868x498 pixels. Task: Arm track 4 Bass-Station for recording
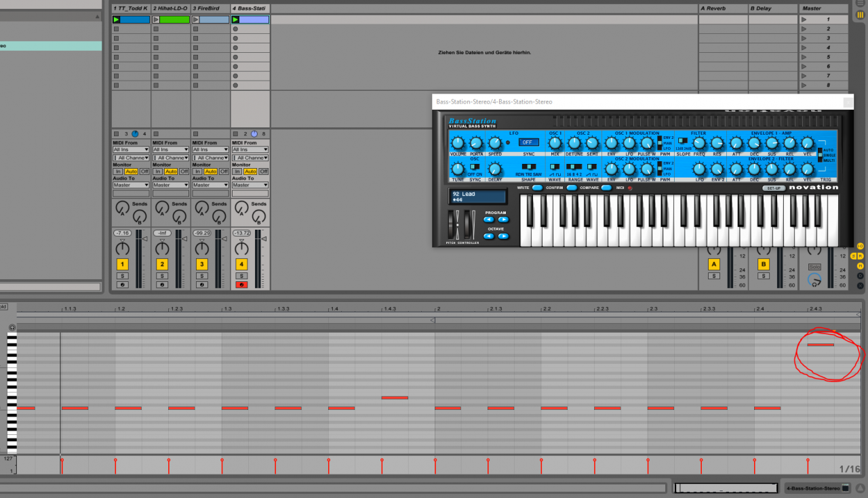(x=241, y=285)
